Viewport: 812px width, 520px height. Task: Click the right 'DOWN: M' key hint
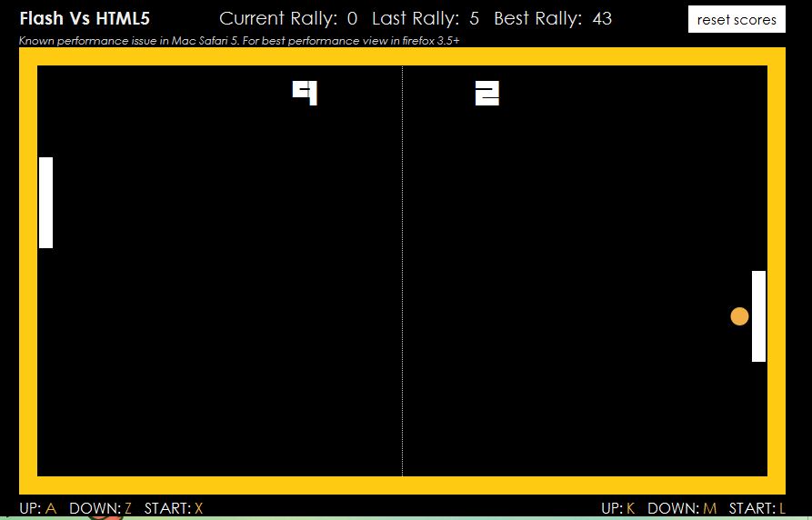pos(682,508)
